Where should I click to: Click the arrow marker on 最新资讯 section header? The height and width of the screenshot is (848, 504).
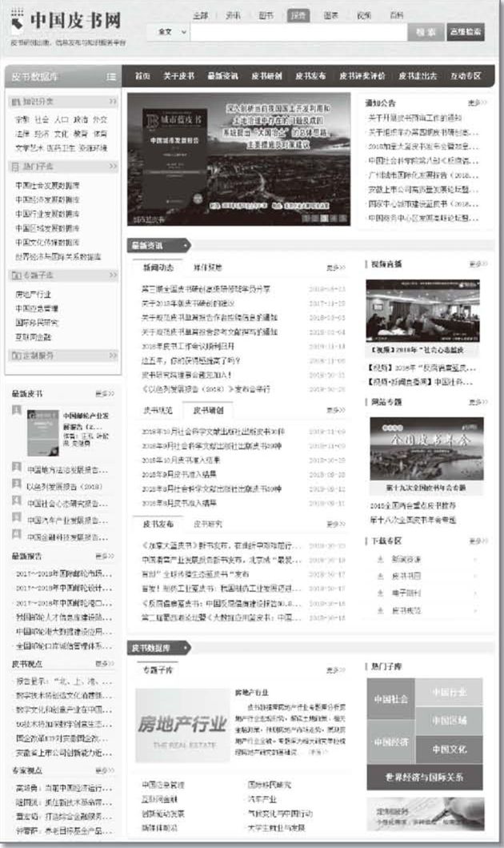(x=186, y=246)
